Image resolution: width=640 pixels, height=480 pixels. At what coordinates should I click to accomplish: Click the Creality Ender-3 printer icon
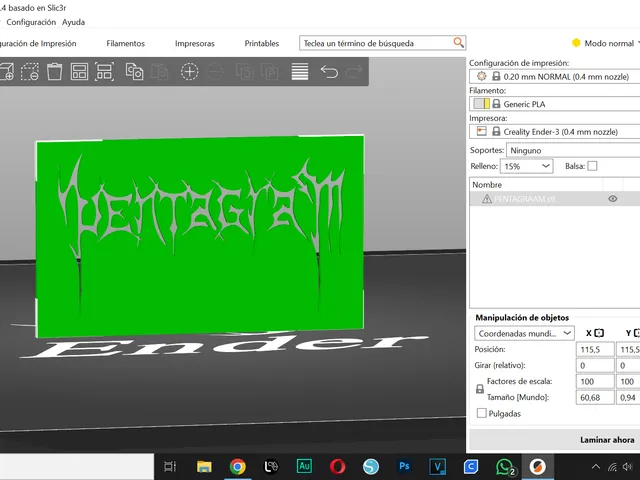(482, 131)
